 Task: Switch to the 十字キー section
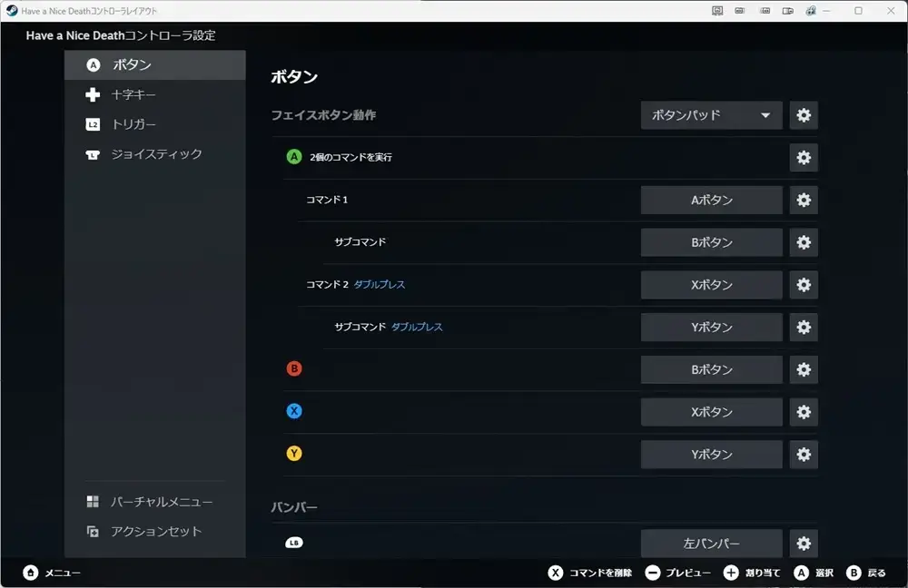[x=155, y=94]
